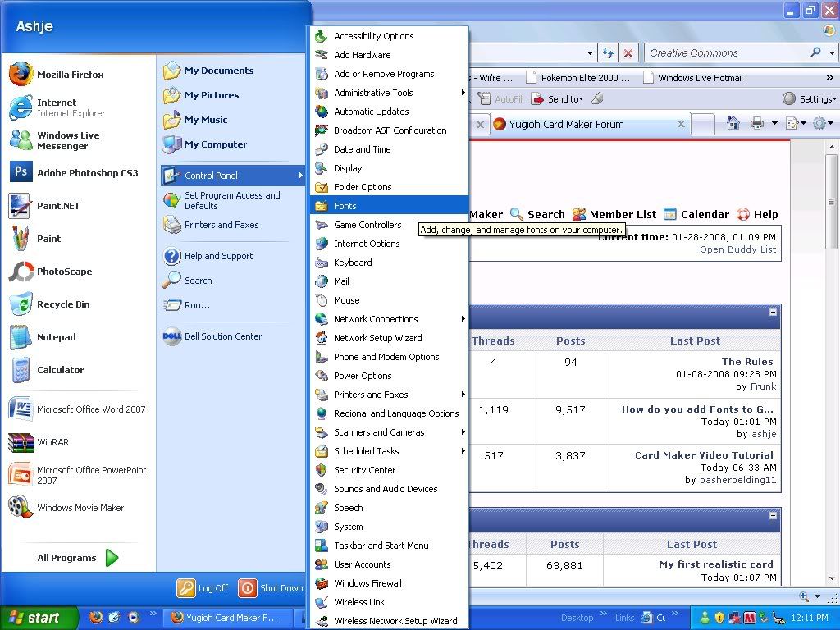Choose Display from the Control Panel list

[x=348, y=168]
